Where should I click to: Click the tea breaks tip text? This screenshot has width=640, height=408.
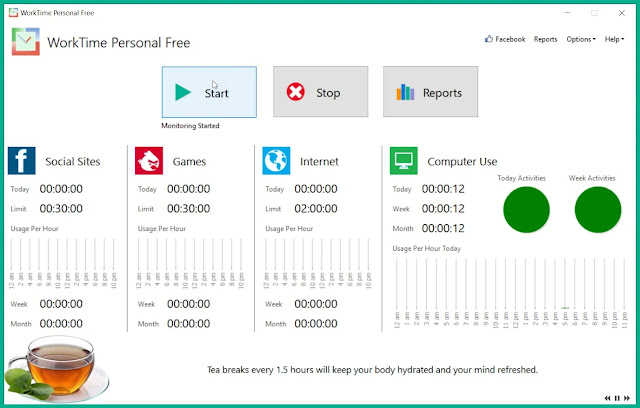[372, 370]
